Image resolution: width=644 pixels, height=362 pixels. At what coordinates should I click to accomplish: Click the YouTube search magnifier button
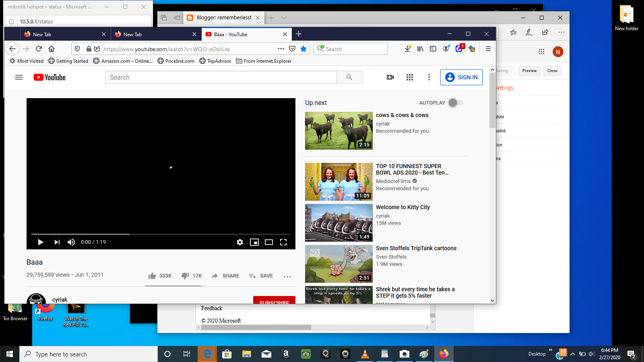349,77
